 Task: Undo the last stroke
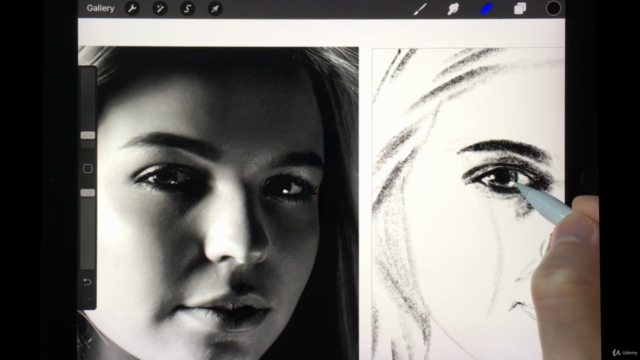coord(87,282)
